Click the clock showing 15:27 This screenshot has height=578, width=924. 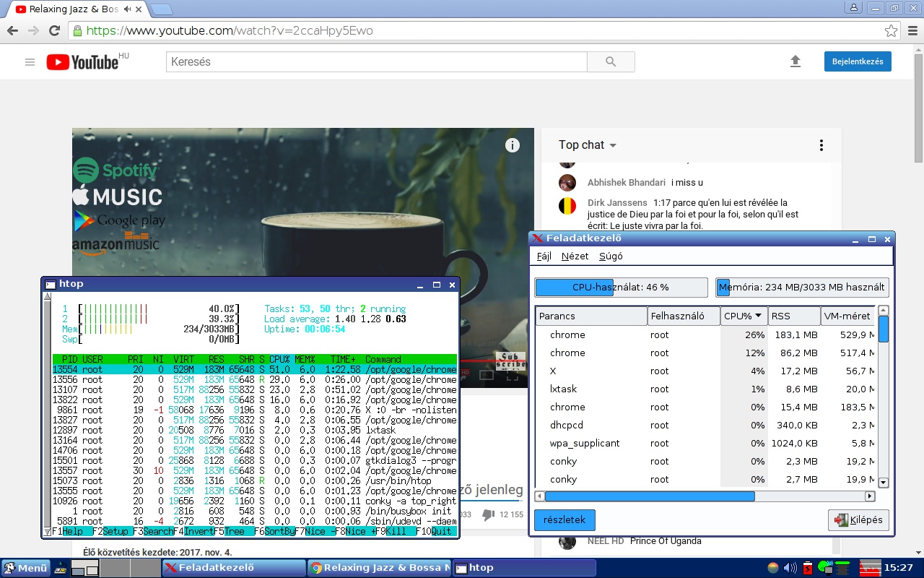pos(899,568)
